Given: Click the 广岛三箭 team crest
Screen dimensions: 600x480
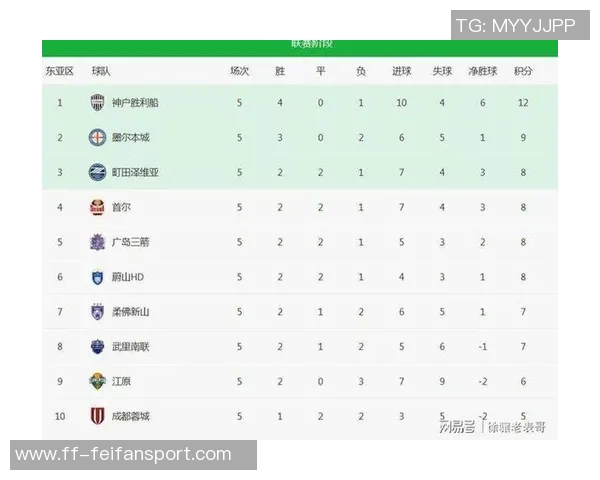Looking at the screenshot, I should click(x=97, y=242).
